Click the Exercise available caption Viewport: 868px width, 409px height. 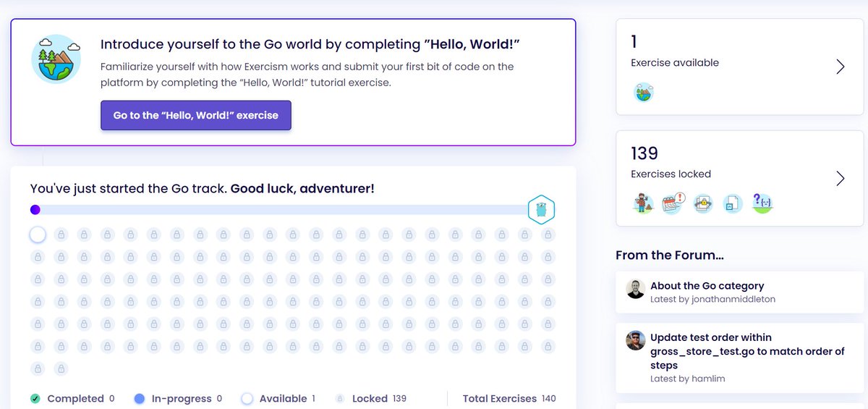click(675, 62)
